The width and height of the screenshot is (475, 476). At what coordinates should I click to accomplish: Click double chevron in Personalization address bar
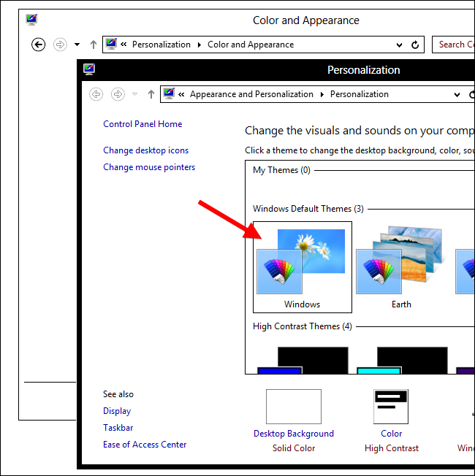coord(181,94)
